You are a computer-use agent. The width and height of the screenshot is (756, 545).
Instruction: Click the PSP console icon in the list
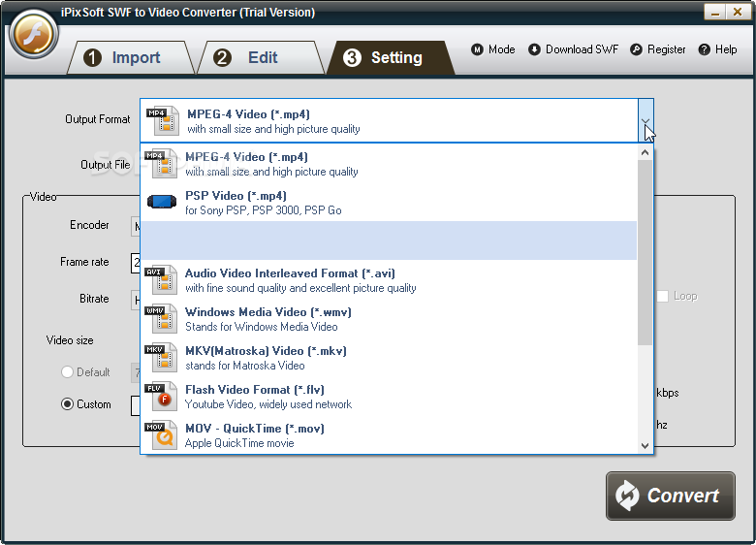click(x=162, y=202)
